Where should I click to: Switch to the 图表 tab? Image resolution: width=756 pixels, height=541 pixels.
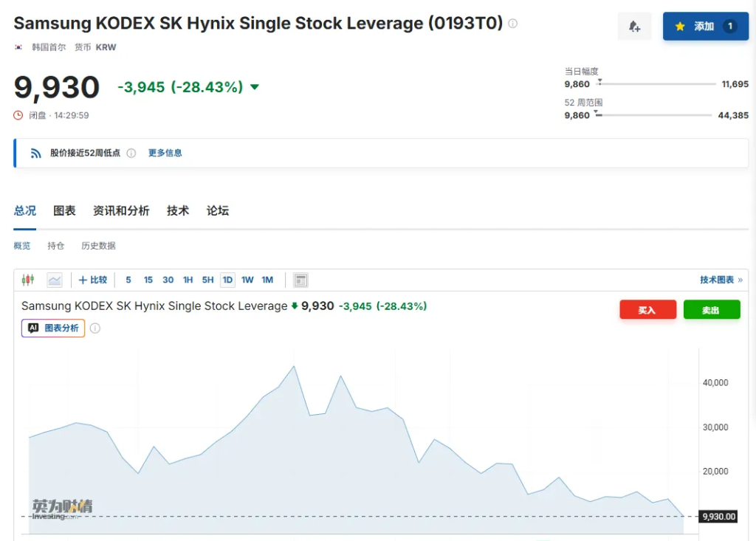[x=64, y=210]
